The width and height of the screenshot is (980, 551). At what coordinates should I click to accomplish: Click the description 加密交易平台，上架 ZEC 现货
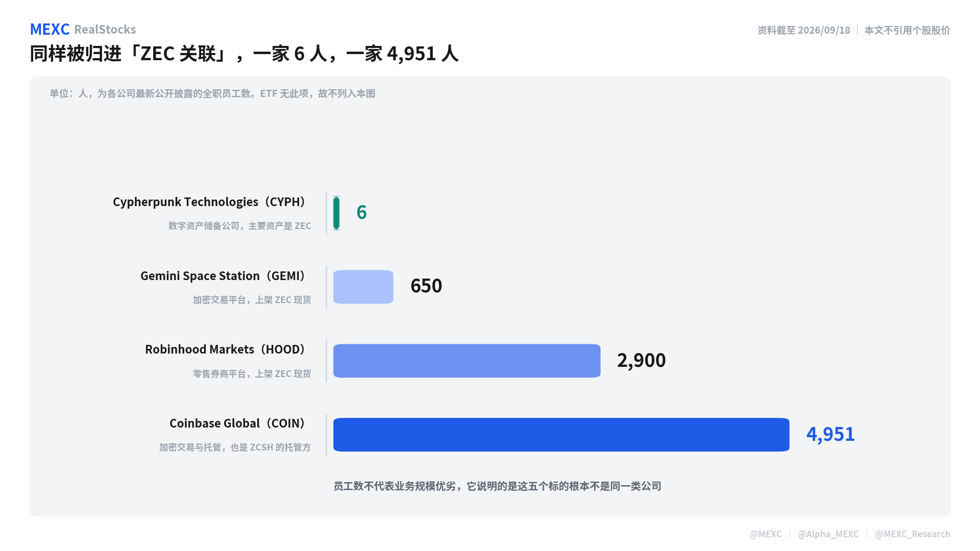(252, 299)
